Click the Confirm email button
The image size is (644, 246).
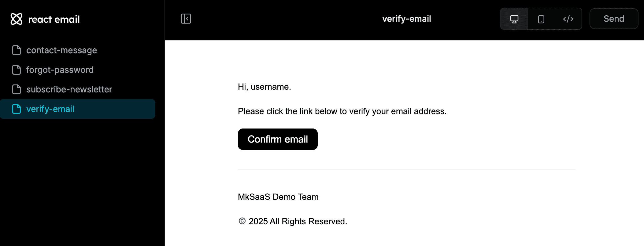point(278,139)
